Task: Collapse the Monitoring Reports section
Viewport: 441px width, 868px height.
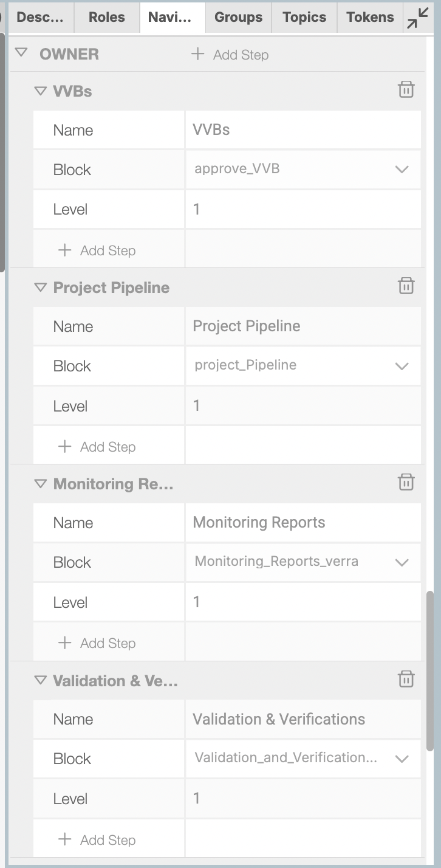Action: point(41,484)
